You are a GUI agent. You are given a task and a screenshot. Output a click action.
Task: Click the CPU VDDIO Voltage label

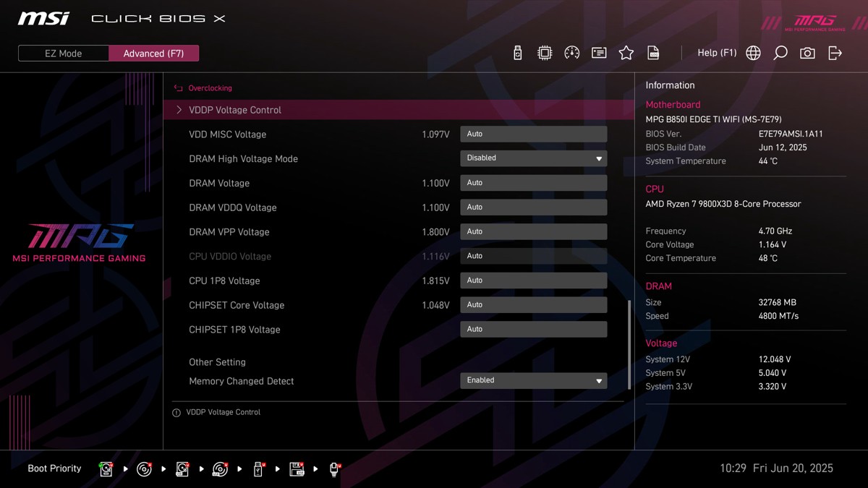[x=230, y=257]
